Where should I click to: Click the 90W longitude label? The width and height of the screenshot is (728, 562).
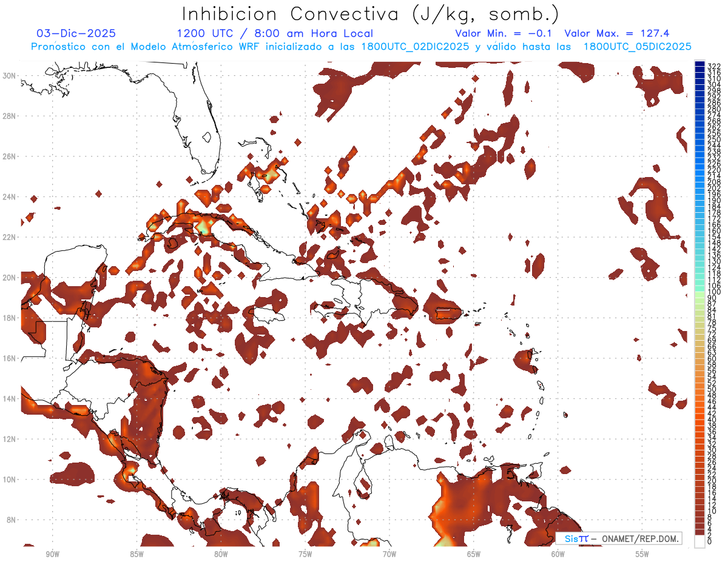click(53, 554)
